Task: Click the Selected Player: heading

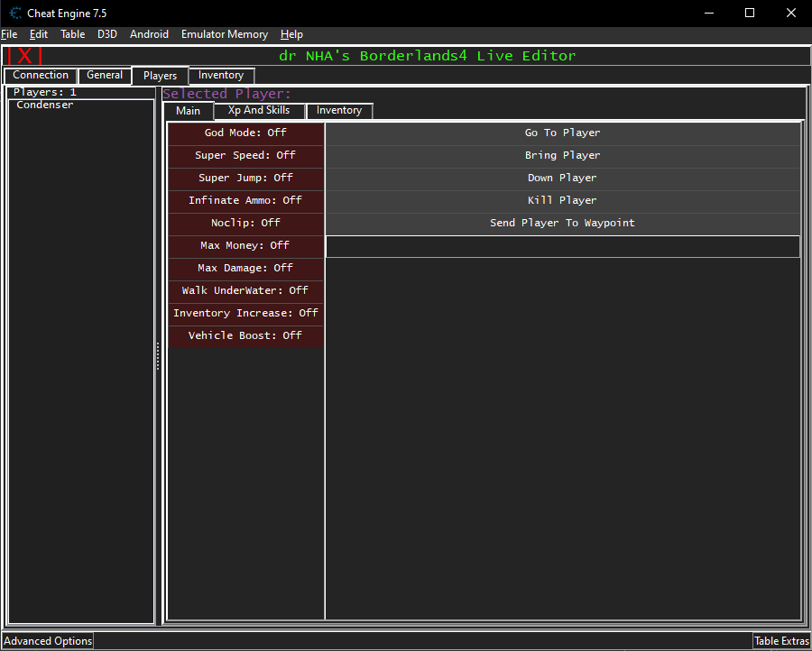Action: (226, 94)
